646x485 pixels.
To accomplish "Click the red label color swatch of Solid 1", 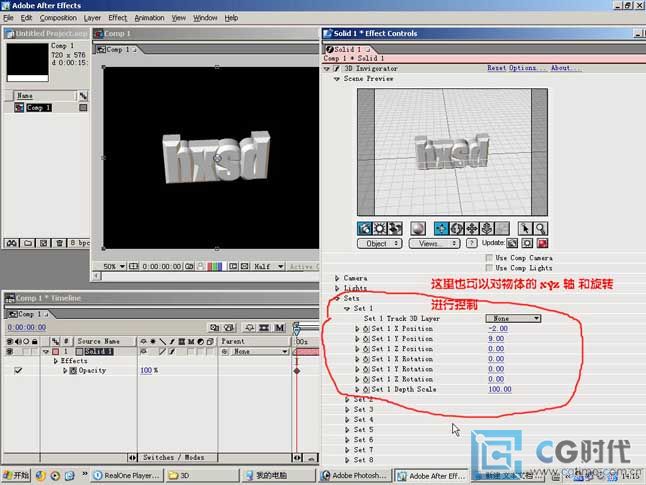I will point(55,351).
